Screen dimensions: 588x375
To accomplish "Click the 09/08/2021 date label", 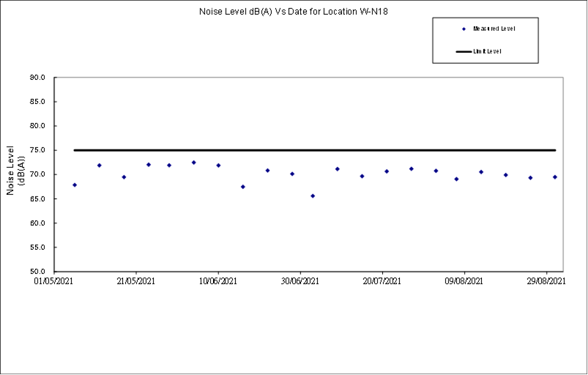I will click(x=465, y=281).
